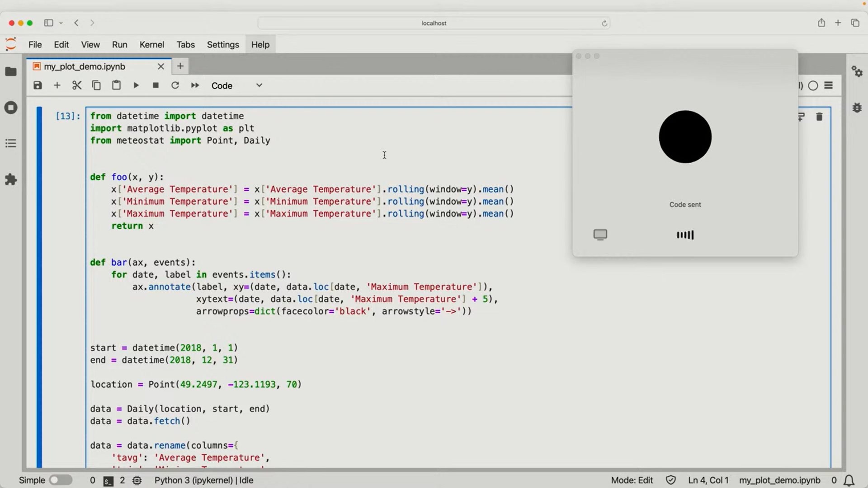Image resolution: width=868 pixels, height=488 pixels.
Task: Toggle the Simple mode switch
Action: (61, 480)
